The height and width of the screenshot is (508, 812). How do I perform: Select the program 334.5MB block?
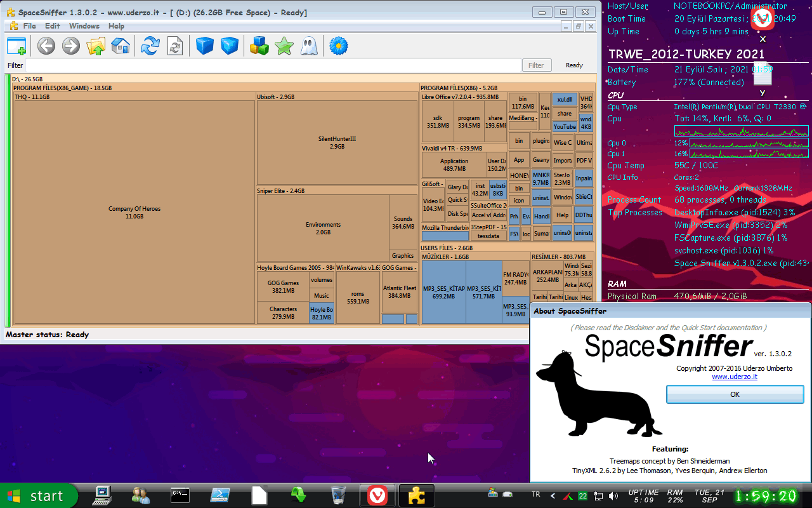click(469, 121)
